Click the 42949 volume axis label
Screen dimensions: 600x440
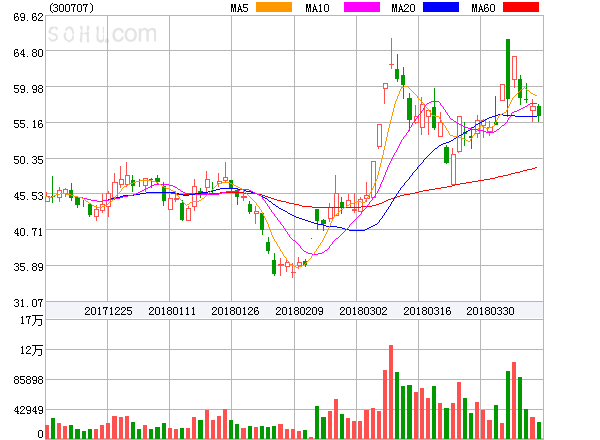28,410
